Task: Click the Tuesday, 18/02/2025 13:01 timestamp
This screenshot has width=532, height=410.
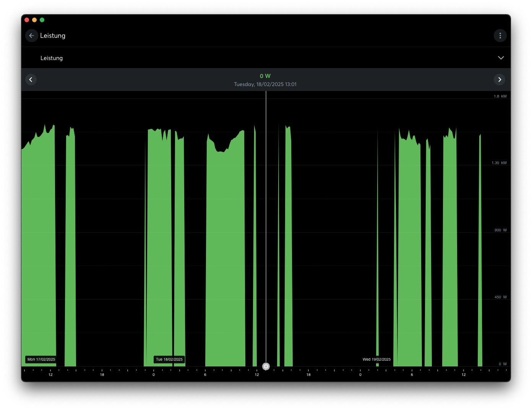Action: [265, 84]
